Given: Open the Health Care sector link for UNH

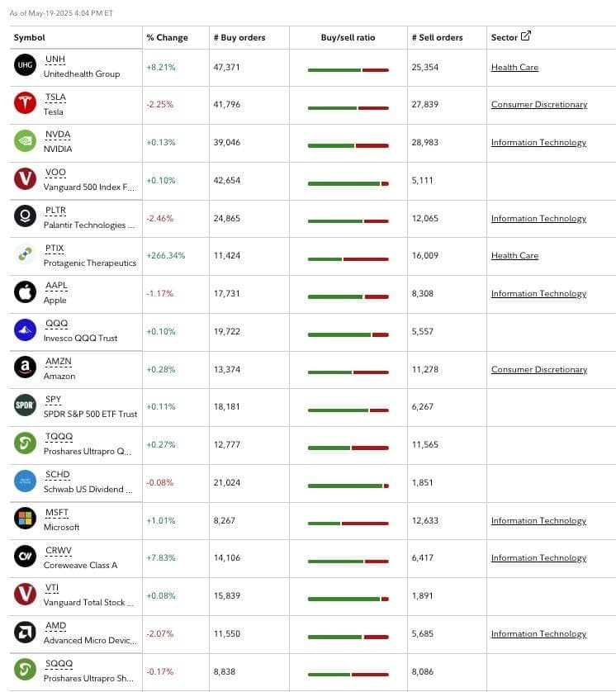Looking at the screenshot, I should [x=514, y=68].
